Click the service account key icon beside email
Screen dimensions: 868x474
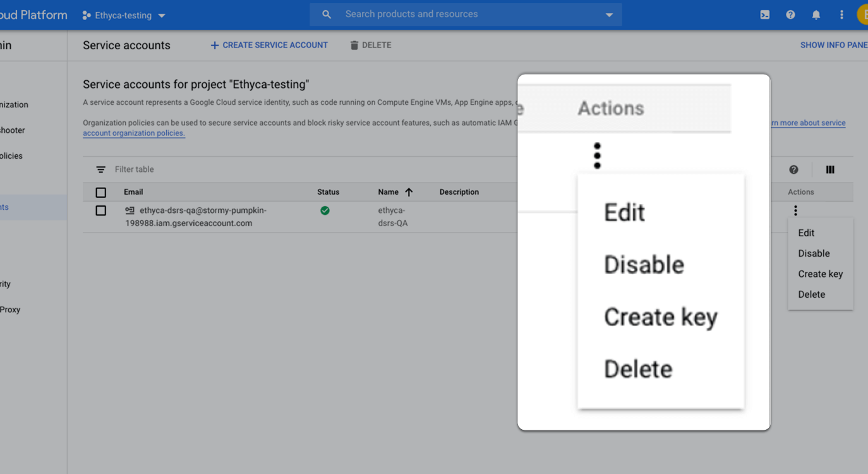pyautogui.click(x=130, y=210)
